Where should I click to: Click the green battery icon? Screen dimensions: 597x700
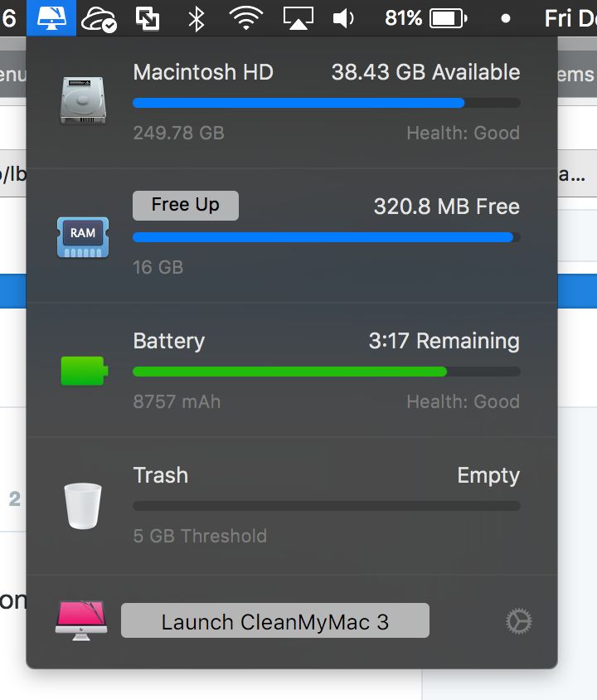pyautogui.click(x=85, y=371)
